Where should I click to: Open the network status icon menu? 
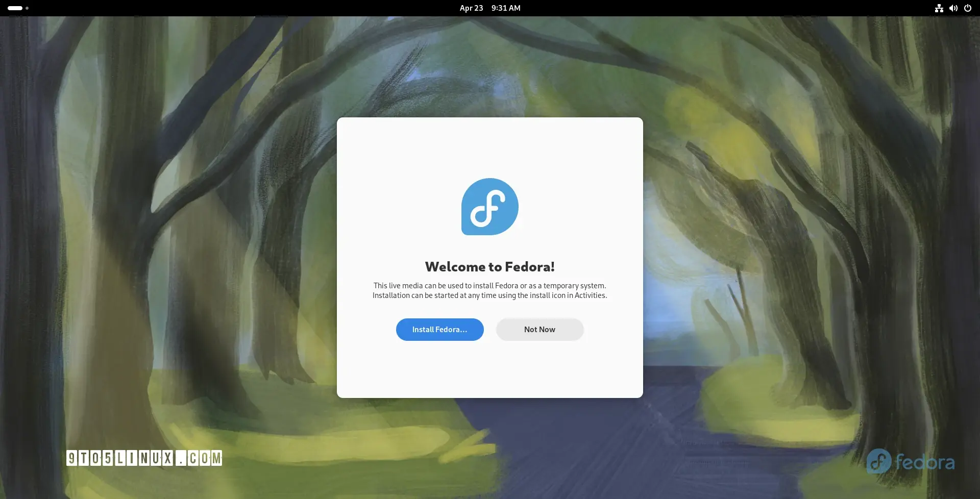click(939, 8)
